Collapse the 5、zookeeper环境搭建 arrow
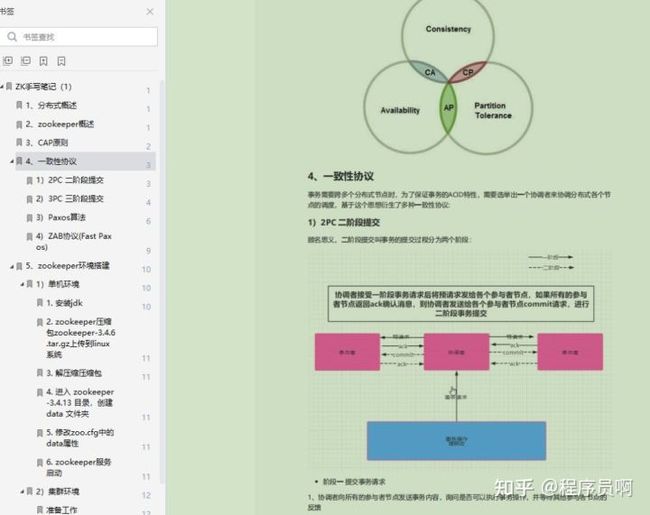Screen dimensions: 650x515 (12, 266)
